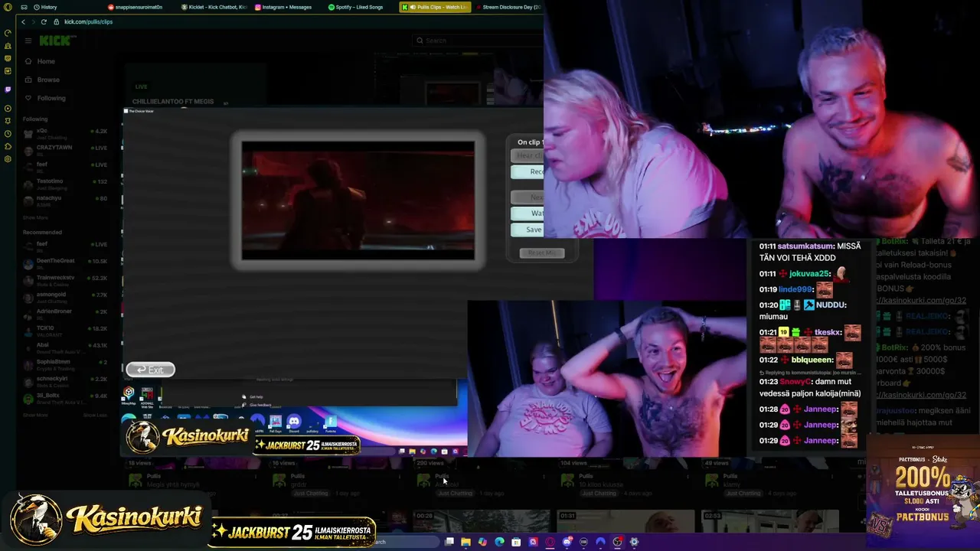This screenshot has width=980, height=551.
Task: Open OBS Studio from the taskbar
Action: tap(617, 542)
